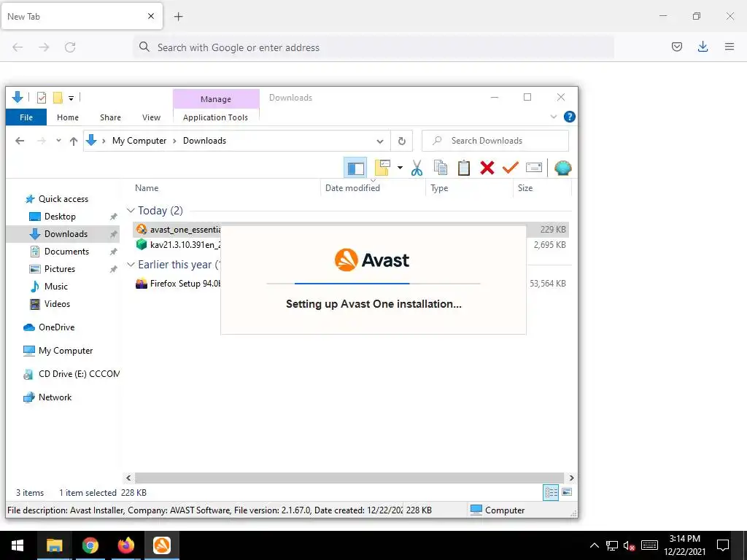
Task: Select CD Drive (E:) in navigation pane
Action: (x=79, y=374)
